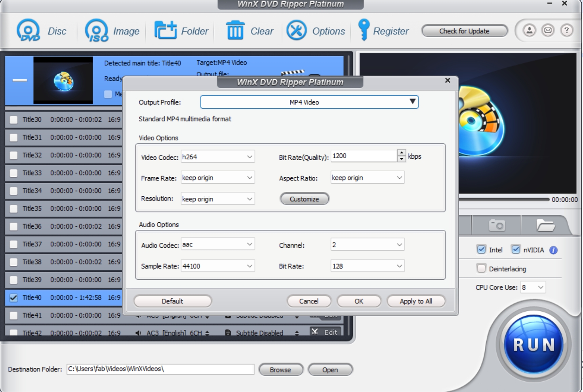This screenshot has width=583, height=392.
Task: Tick the checkbox for Title36
Action: click(13, 226)
